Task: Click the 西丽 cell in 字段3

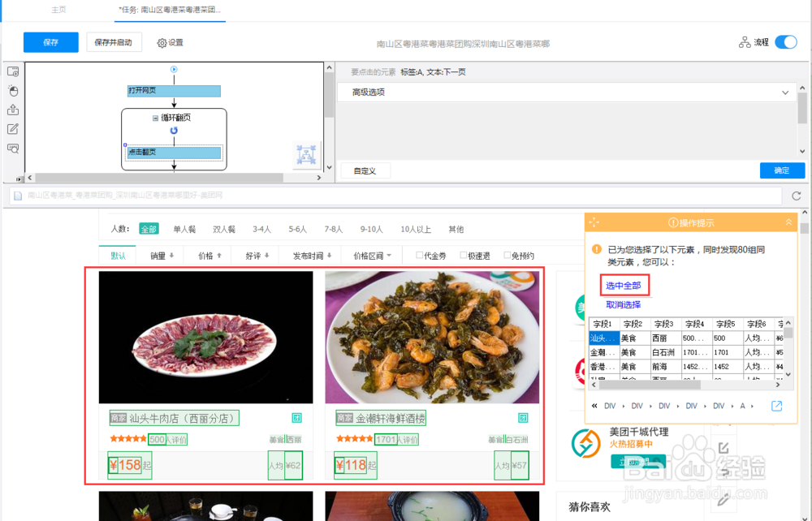Action: [665, 338]
